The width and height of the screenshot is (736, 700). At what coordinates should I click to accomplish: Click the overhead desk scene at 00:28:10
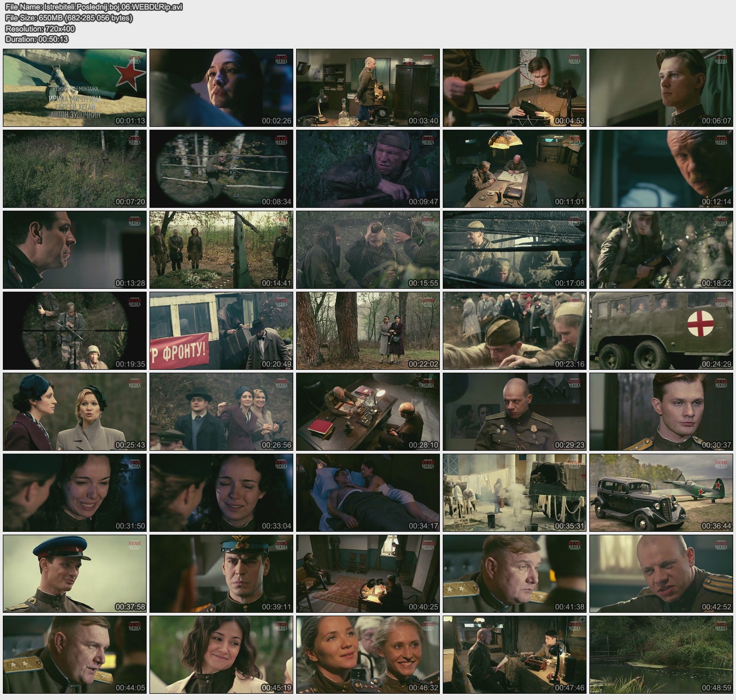[368, 412]
